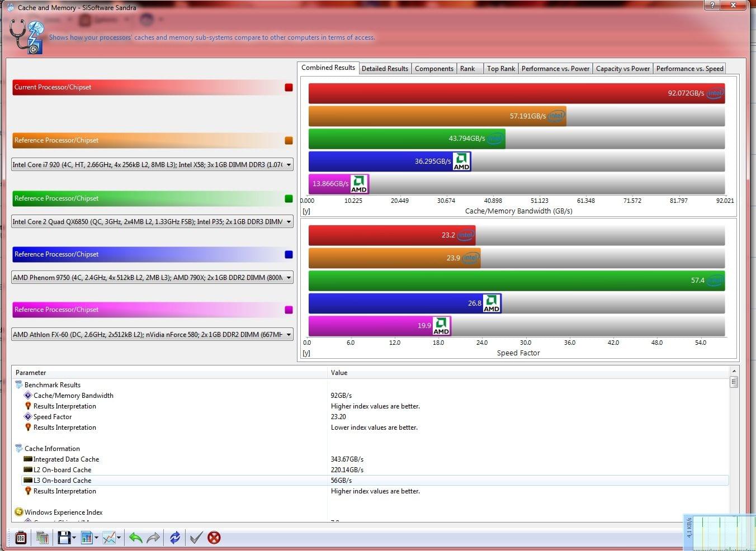The height and width of the screenshot is (551, 756).
Task: Open the save icon's dropdown arrow
Action: tap(74, 538)
